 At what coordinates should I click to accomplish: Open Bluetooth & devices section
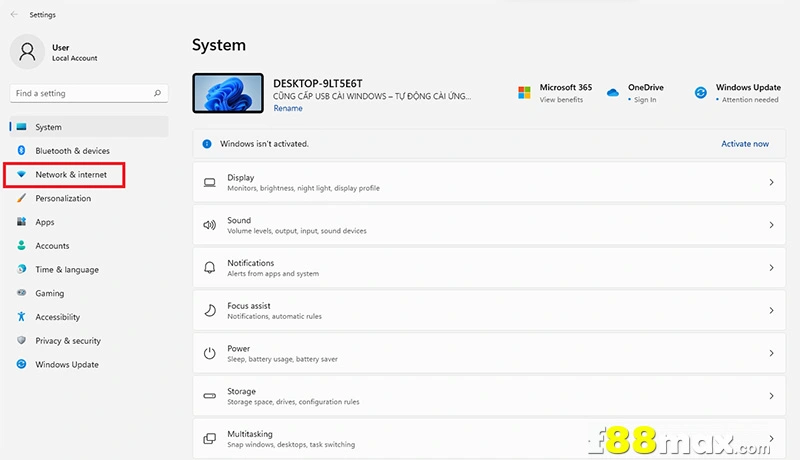pos(72,150)
